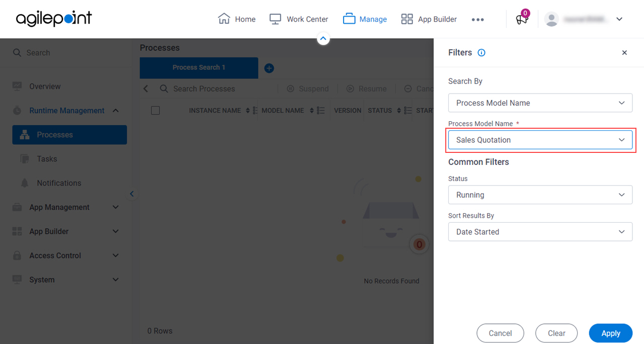
Task: Expand the sidebar App Builder section
Action: (x=116, y=231)
